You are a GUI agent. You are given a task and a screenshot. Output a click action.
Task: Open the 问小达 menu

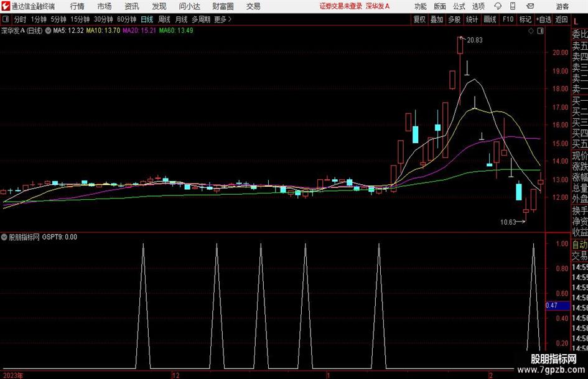[189, 6]
